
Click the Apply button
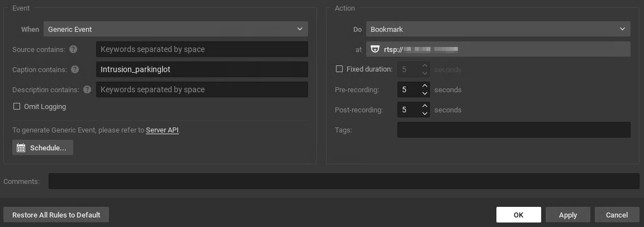coord(567,215)
